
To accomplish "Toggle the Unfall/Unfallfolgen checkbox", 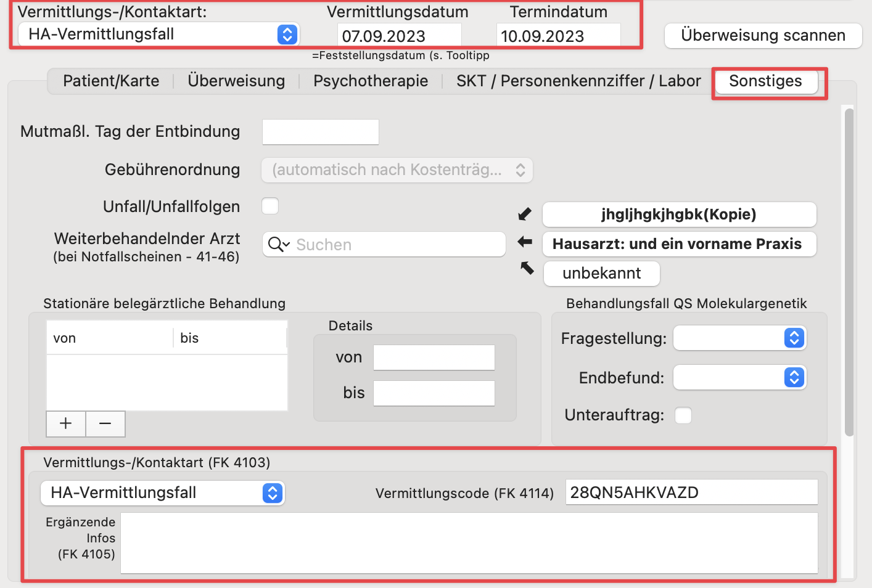I will pyautogui.click(x=270, y=206).
